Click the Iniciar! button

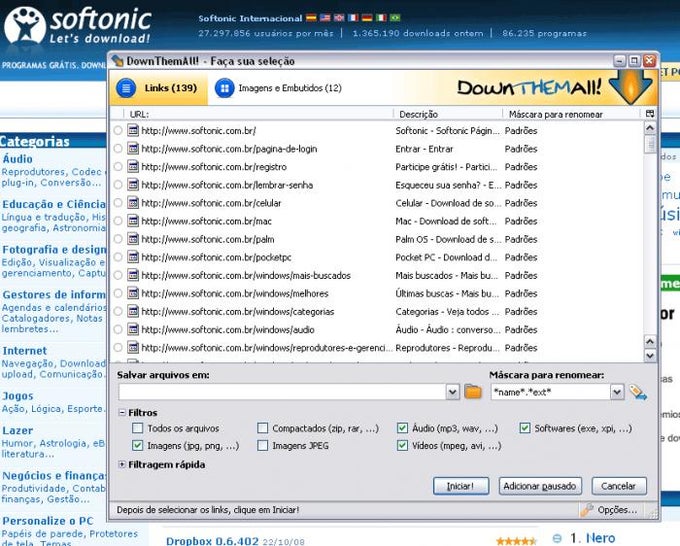[461, 486]
